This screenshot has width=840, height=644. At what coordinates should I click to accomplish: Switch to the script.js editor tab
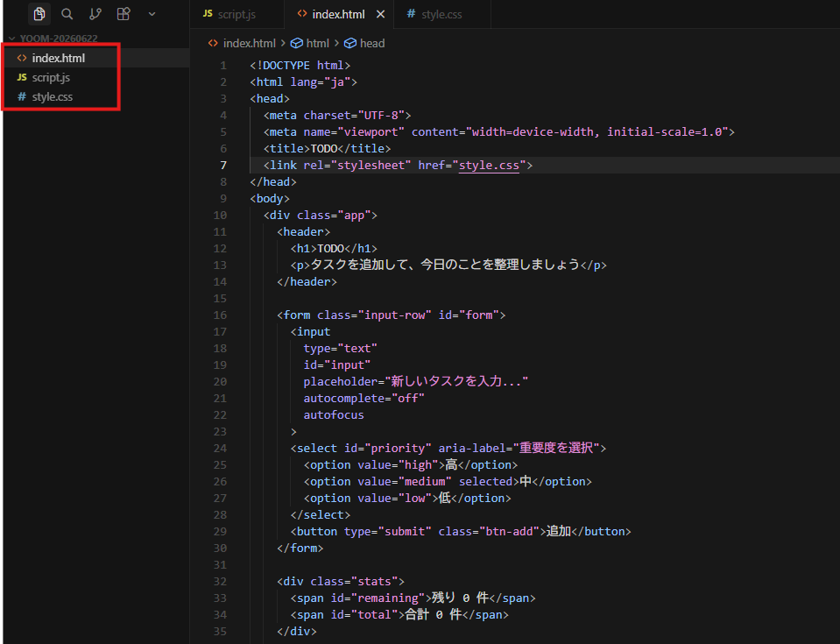(x=236, y=15)
